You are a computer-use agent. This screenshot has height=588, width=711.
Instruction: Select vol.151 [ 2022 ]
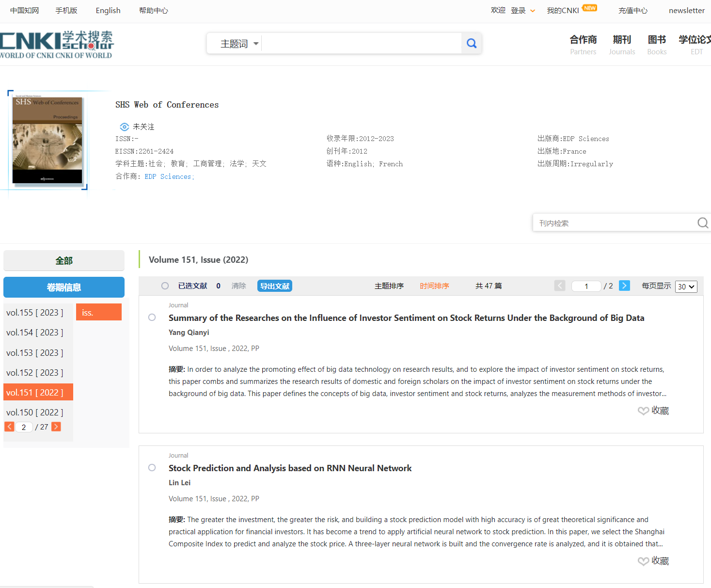[38, 392]
